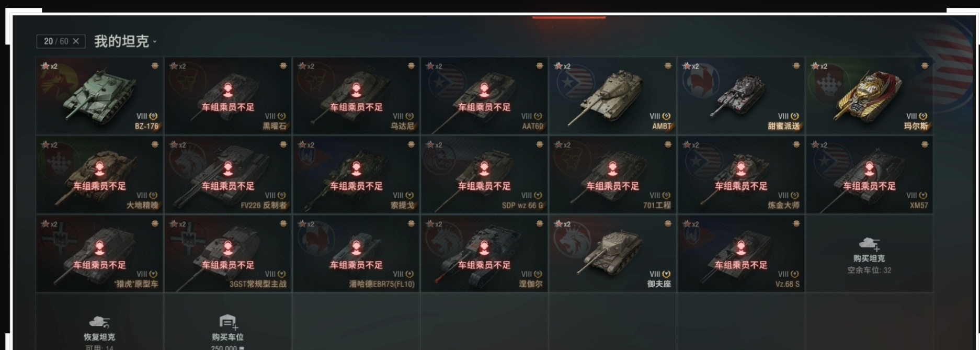Click the elite badge next to 玛尔斯 tier
Screen dimensions: 980x350
pyautogui.click(x=923, y=116)
